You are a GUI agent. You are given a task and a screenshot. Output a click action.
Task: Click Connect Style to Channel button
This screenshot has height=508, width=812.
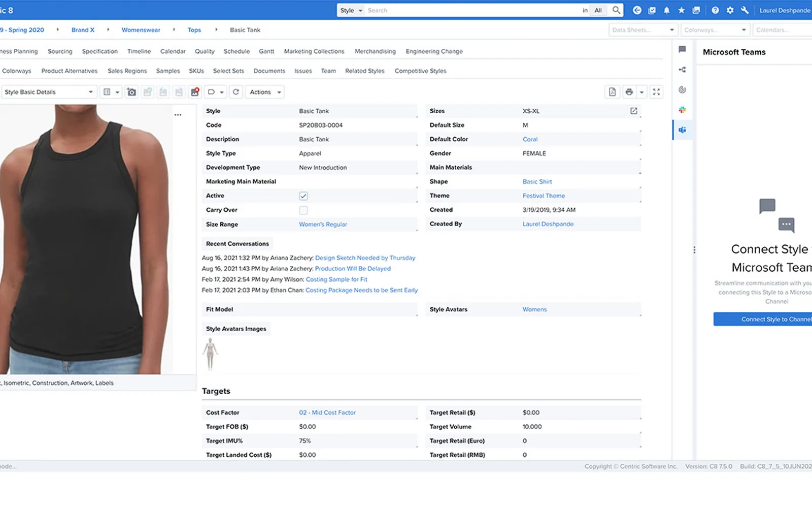click(x=763, y=319)
